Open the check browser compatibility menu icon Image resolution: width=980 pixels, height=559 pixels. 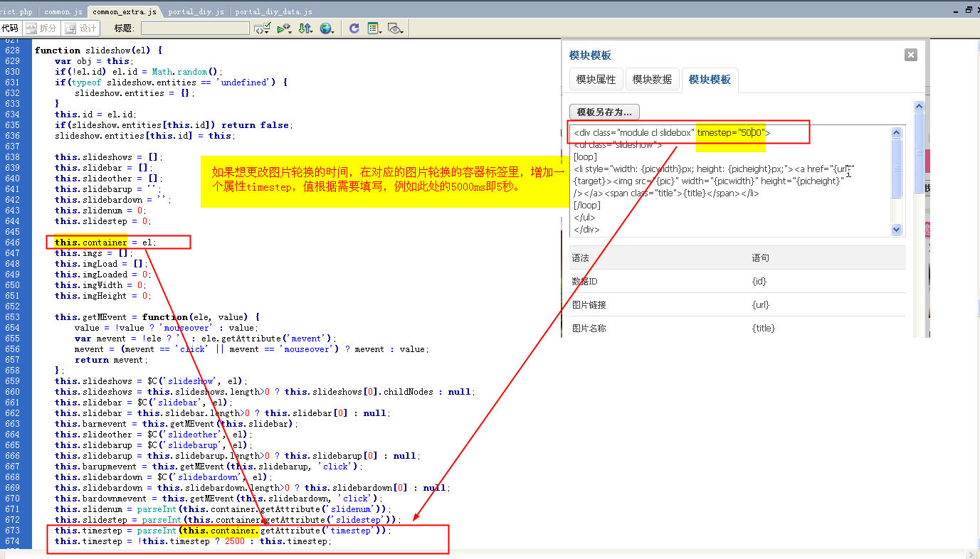(x=262, y=28)
